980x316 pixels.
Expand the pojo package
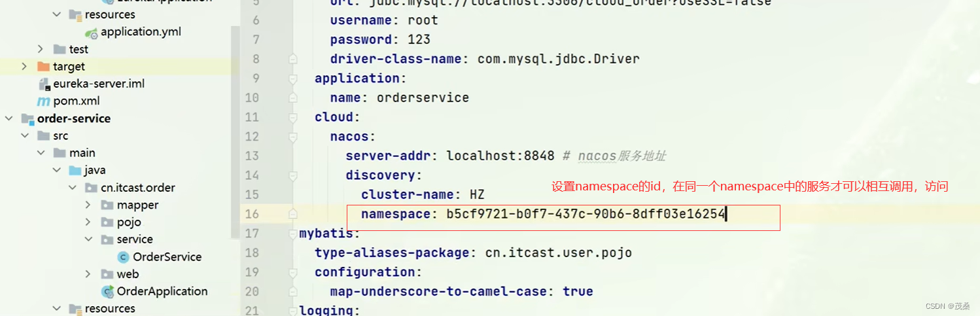pos(88,222)
